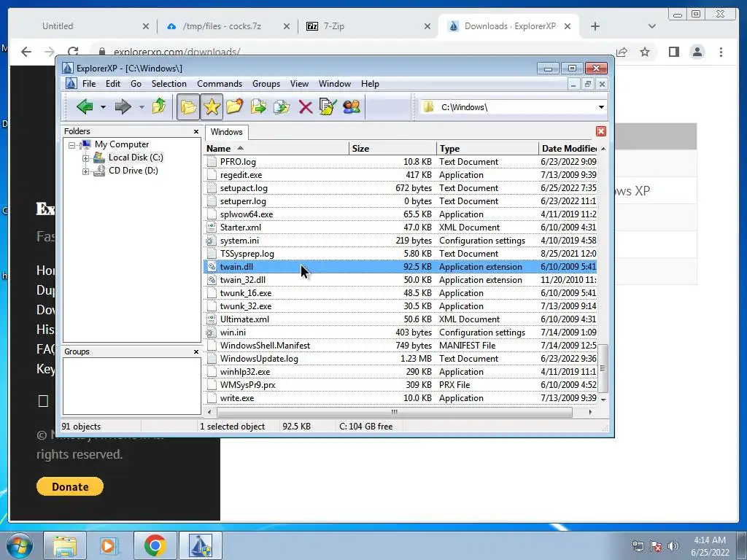Sort files by Size column header
This screenshot has width=747, height=560.
coord(392,149)
